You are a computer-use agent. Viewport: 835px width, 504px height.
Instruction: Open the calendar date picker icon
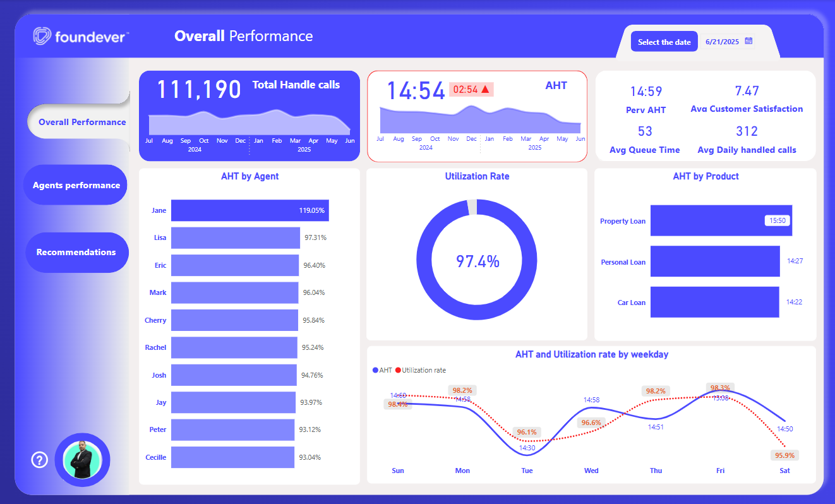[x=748, y=41]
